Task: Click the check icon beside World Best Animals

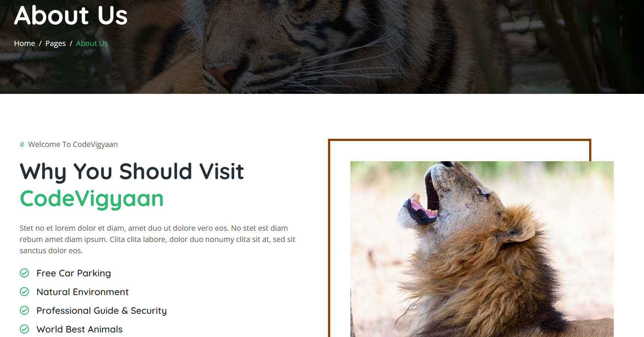Action: [x=24, y=329]
